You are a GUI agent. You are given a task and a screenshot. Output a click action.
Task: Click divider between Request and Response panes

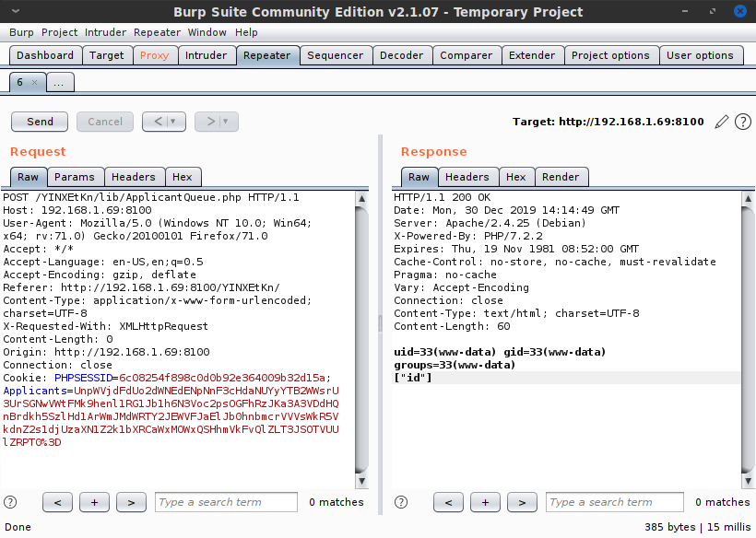pyautogui.click(x=380, y=322)
